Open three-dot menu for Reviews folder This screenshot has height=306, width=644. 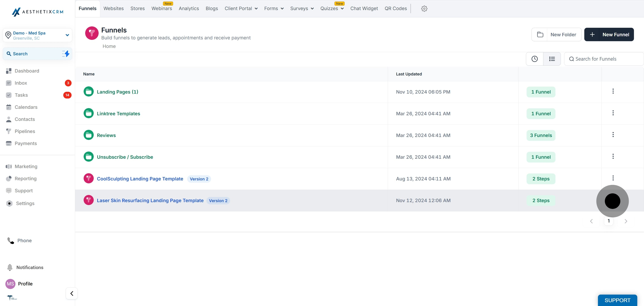pos(613,135)
